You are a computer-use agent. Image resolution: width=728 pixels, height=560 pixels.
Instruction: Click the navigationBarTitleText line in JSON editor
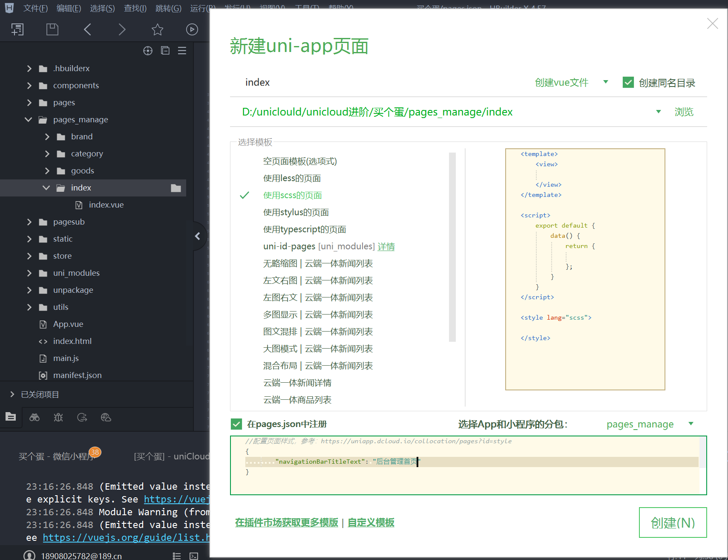pyautogui.click(x=472, y=462)
